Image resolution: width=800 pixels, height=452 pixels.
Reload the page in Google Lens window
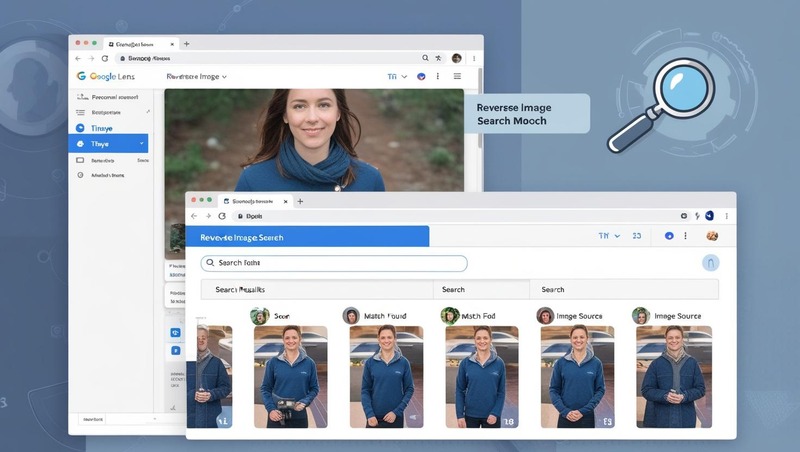pos(105,59)
